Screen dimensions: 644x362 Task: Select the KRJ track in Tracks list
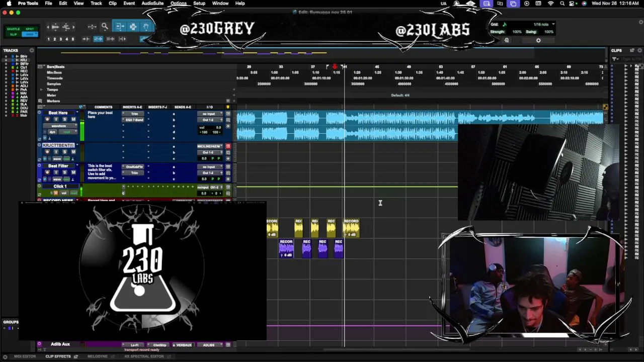coord(24,60)
